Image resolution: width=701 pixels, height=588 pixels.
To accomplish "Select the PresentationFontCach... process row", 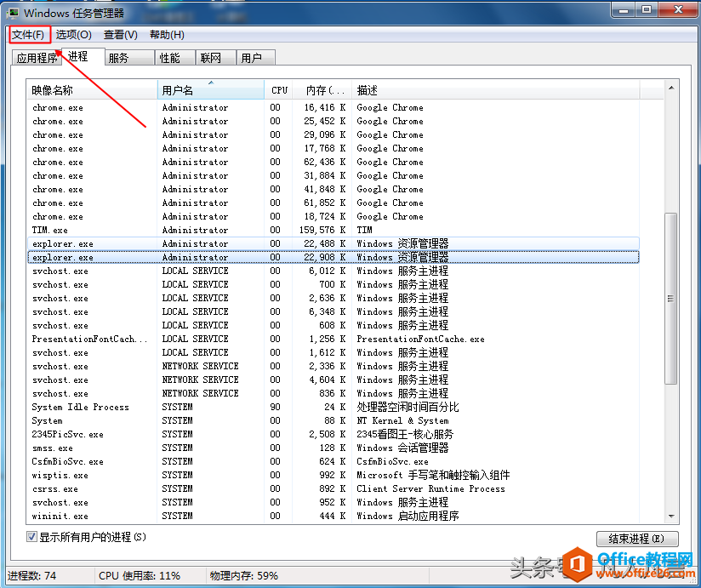I will point(333,339).
